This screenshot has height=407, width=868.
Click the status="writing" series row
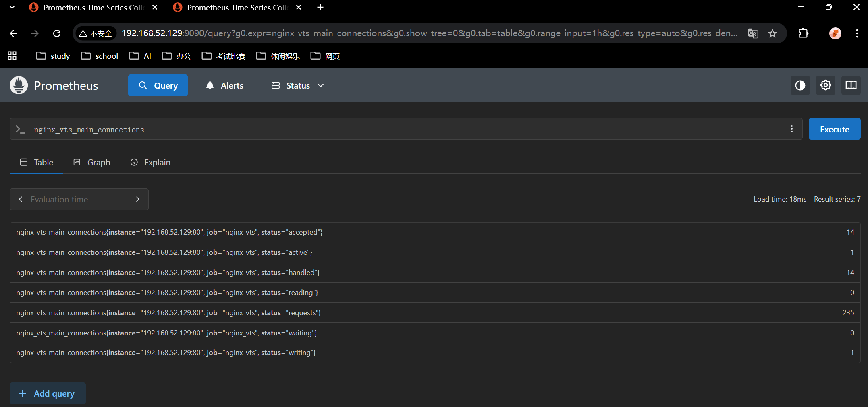[x=435, y=353]
